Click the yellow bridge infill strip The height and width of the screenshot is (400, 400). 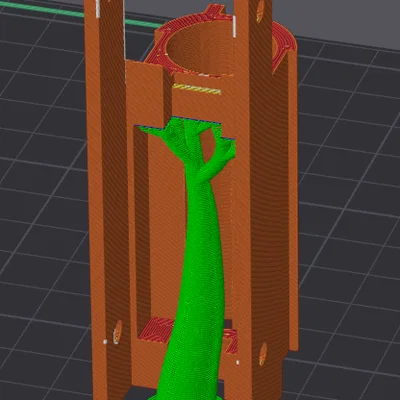pyautogui.click(x=196, y=89)
